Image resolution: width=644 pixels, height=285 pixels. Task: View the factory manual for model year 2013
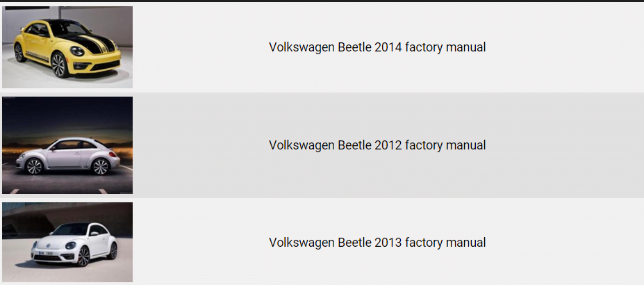[x=377, y=243]
